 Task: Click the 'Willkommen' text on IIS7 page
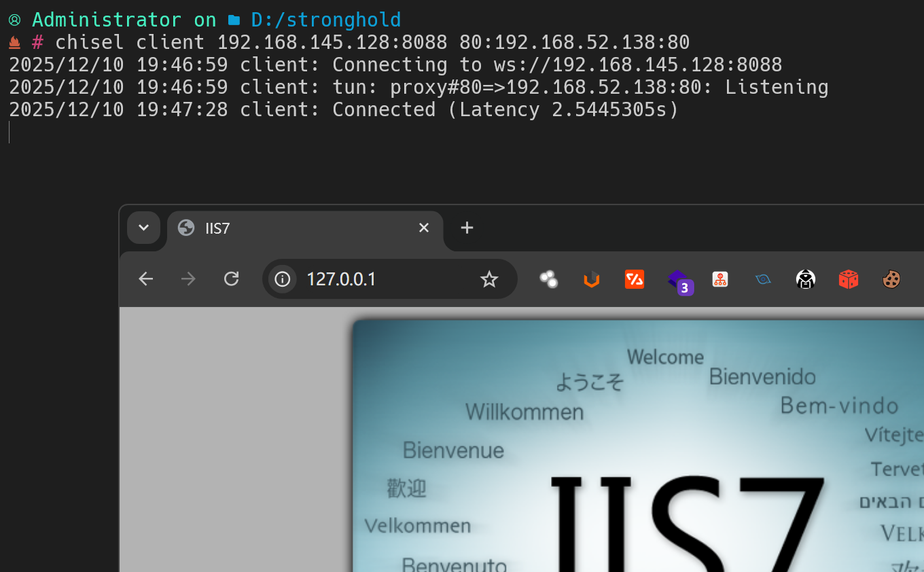pyautogui.click(x=525, y=412)
